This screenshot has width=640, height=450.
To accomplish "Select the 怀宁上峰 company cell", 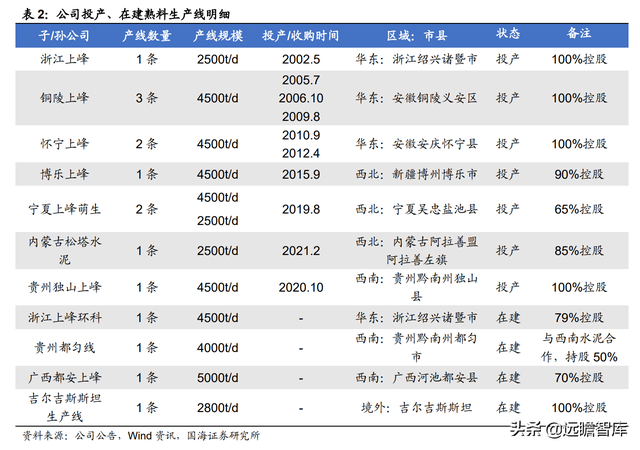I will (x=64, y=144).
